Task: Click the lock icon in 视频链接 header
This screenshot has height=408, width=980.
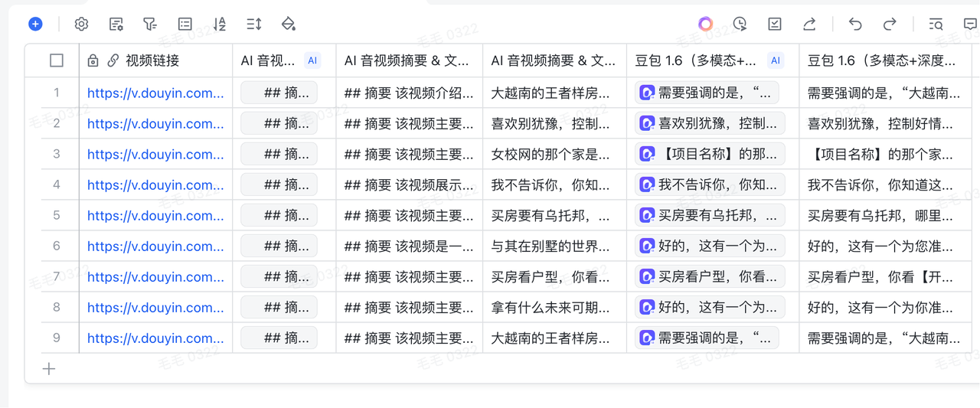Action: point(93,60)
